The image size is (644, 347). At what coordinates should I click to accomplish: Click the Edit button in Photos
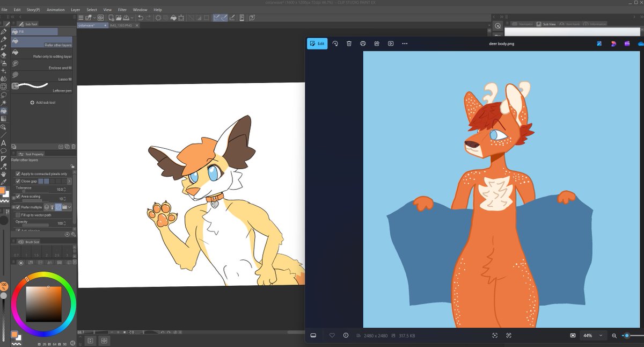(x=317, y=44)
